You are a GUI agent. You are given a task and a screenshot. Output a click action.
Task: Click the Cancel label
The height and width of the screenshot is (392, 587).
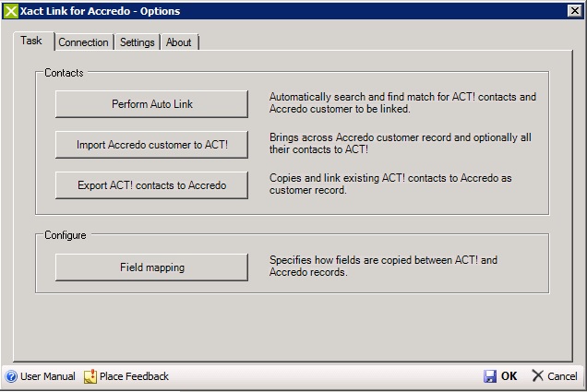coord(562,376)
